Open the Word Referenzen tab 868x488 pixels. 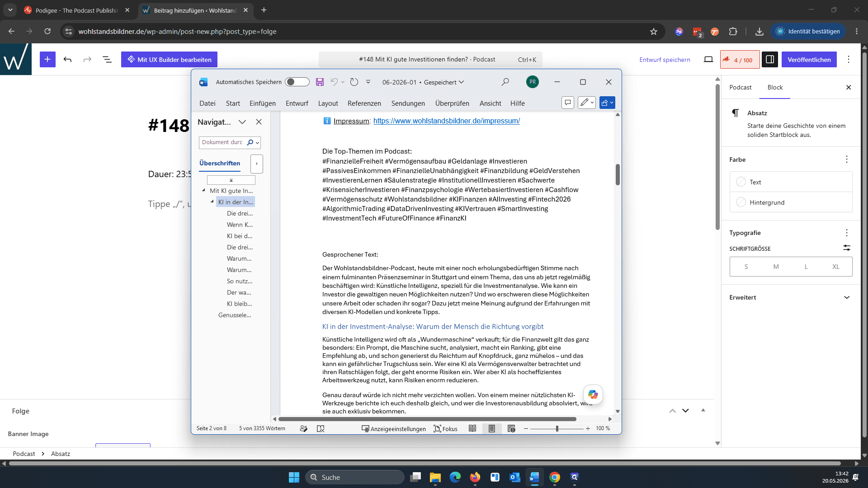pyautogui.click(x=364, y=103)
